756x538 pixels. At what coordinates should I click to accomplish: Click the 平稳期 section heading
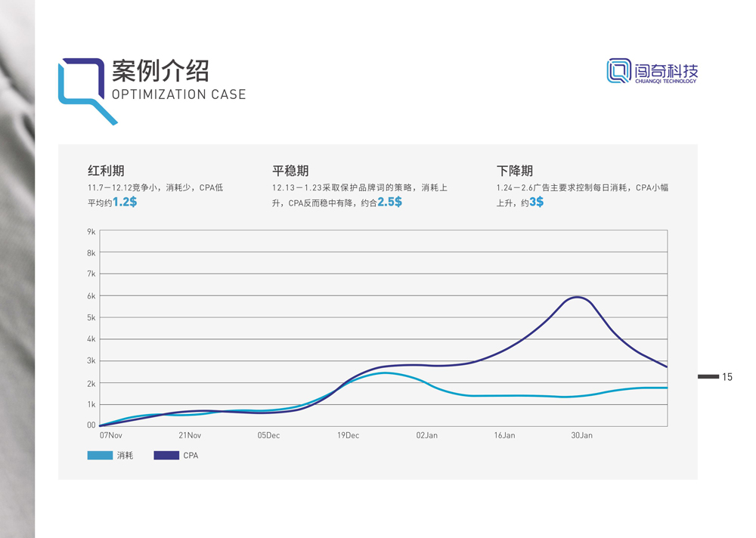pos(290,171)
